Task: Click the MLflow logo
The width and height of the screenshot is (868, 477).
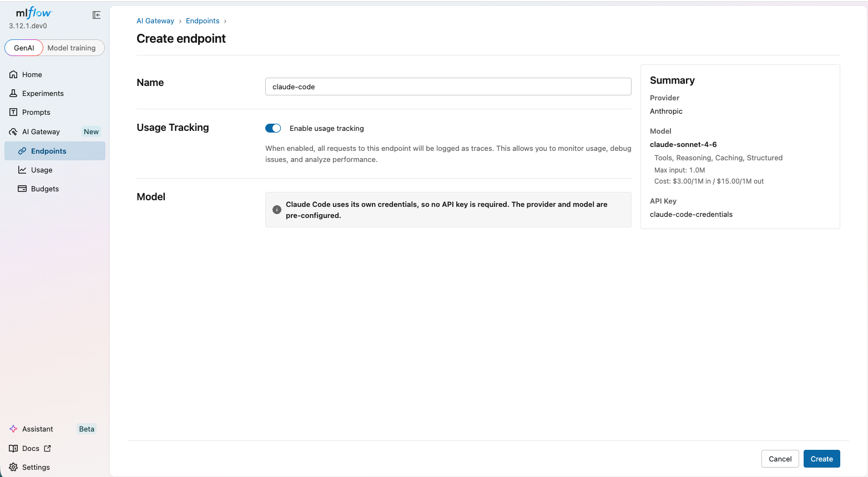Action: [34, 13]
